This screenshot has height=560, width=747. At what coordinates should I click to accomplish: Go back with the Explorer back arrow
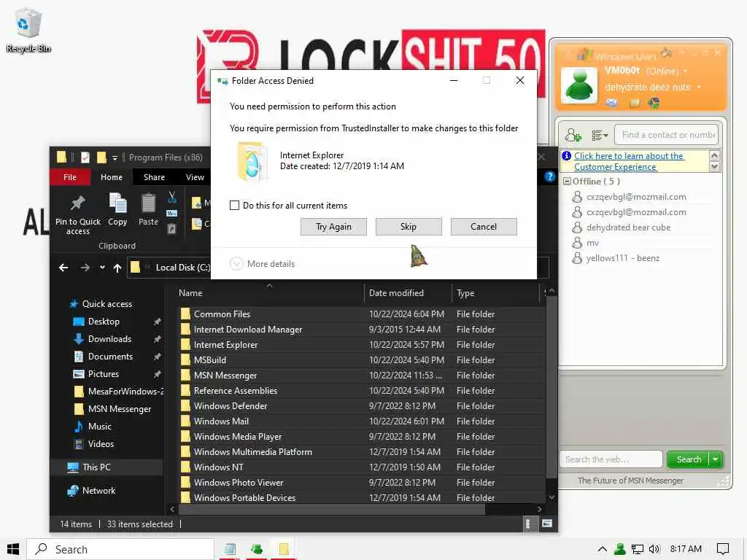click(x=63, y=268)
